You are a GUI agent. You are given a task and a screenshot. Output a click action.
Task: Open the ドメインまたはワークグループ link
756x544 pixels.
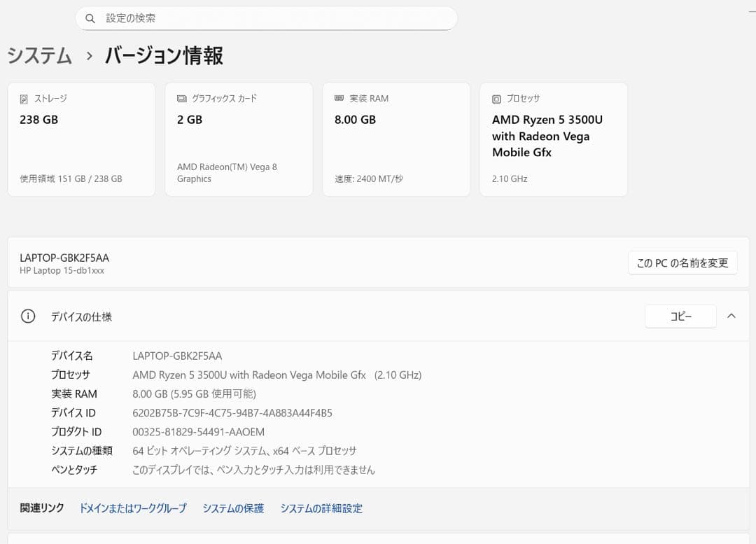133,508
